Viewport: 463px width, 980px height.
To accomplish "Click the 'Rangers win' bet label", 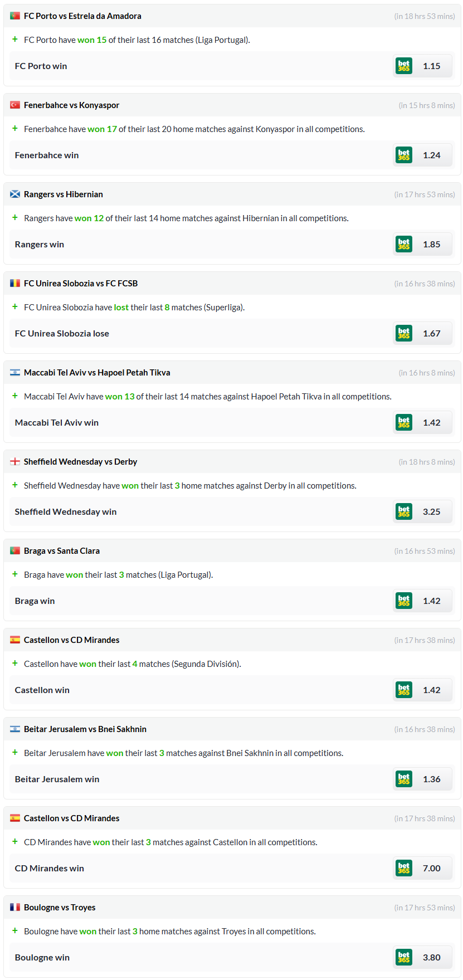I will [40, 244].
